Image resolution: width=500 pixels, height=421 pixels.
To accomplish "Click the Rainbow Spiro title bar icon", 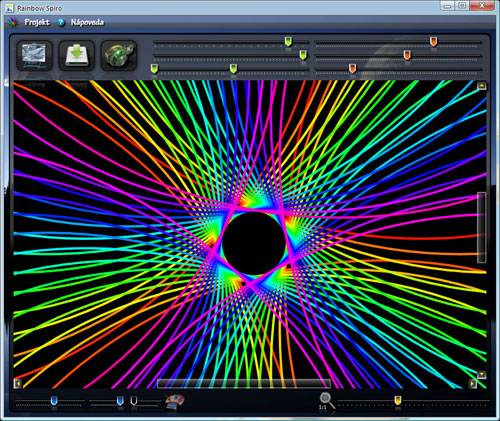I will (x=9, y=8).
